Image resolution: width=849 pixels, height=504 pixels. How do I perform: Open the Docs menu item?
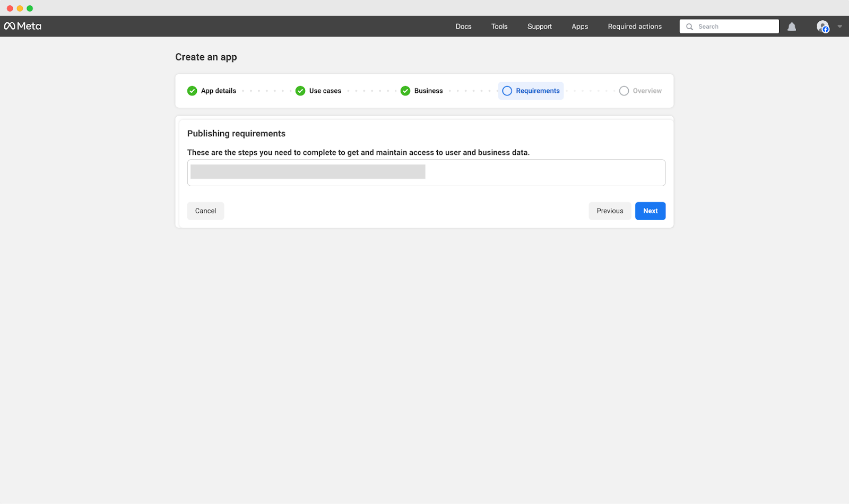click(463, 26)
